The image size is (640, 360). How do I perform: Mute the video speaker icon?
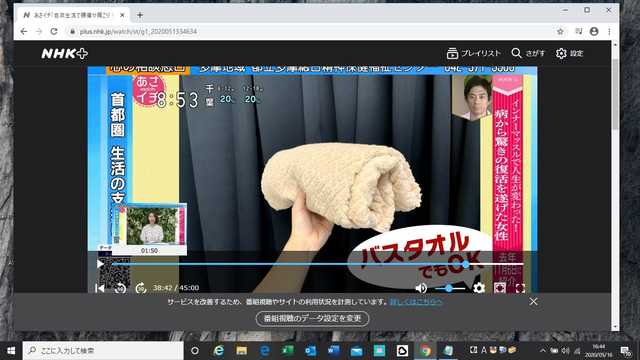point(421,288)
